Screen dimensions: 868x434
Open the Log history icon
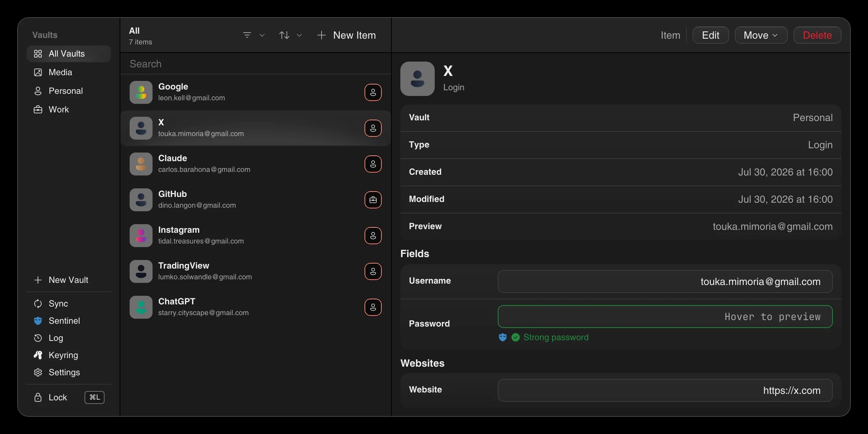coord(38,338)
